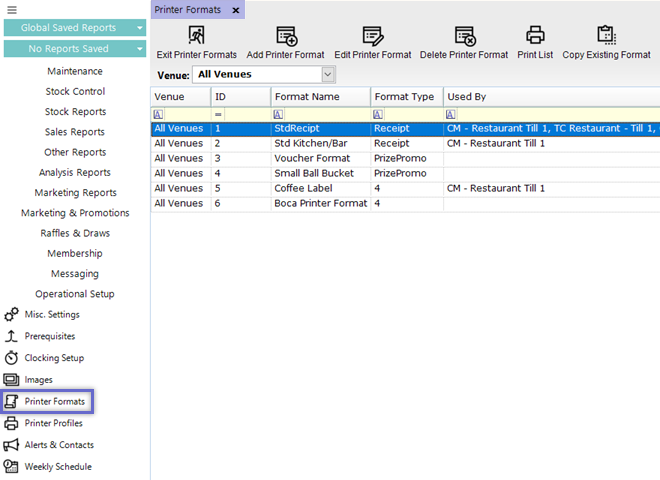Select Printer Profiles in the sidebar
Viewport: 660px width, 480px height.
53,423
